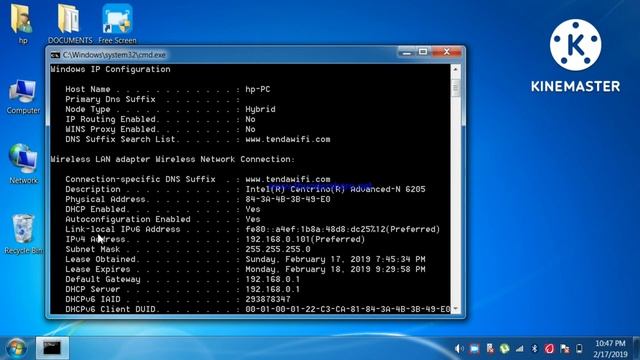Click IPv4 address '192.168.0.101(Preferred)'
The width and height of the screenshot is (640, 360).
(305, 239)
